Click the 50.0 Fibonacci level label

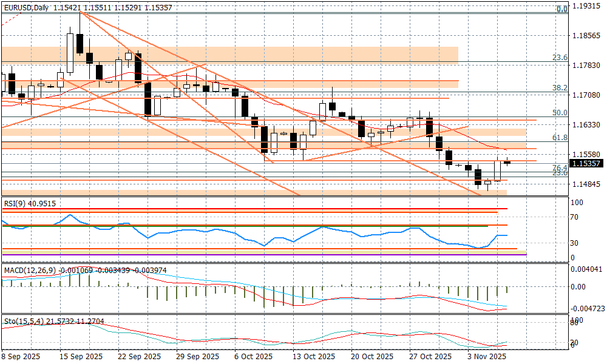[560, 113]
